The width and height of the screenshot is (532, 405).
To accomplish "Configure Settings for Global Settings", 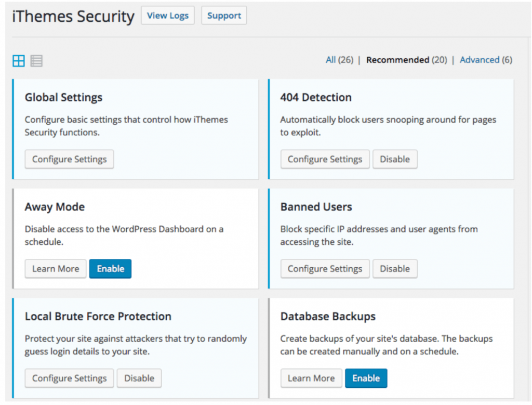I will click(x=69, y=159).
